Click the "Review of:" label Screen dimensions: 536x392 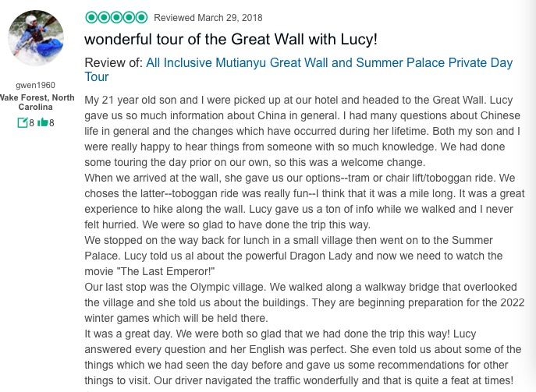coord(113,63)
